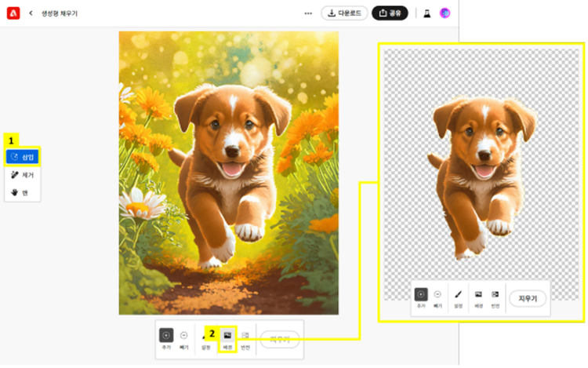Click the Adobe logo home icon
This screenshot has width=588, height=368.
coord(13,13)
